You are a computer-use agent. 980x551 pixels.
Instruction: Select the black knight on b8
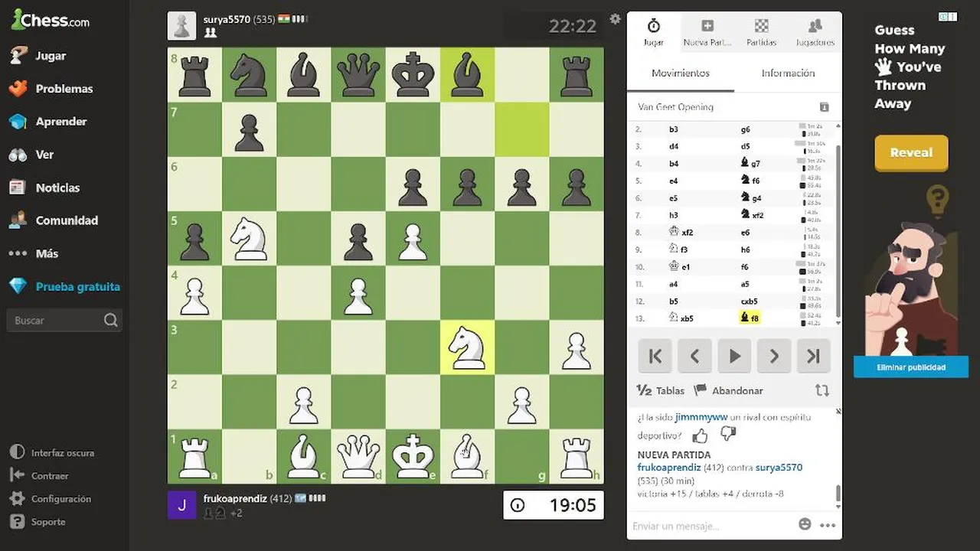pos(249,75)
